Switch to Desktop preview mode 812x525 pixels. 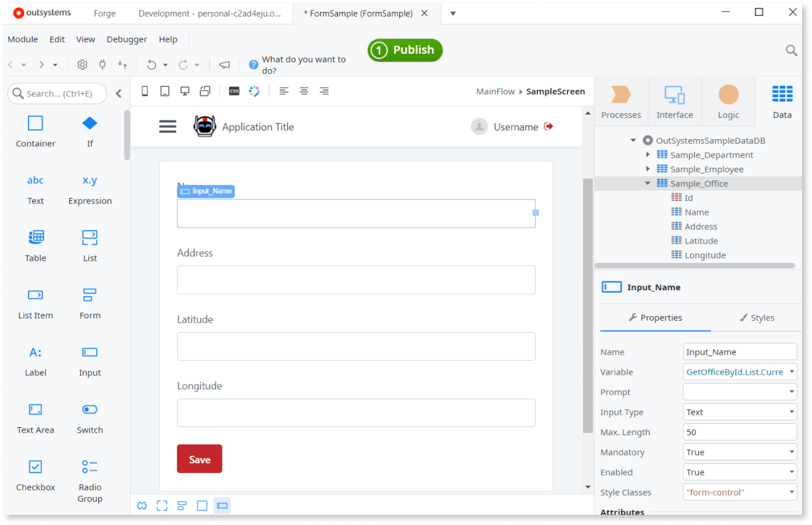[x=184, y=90]
